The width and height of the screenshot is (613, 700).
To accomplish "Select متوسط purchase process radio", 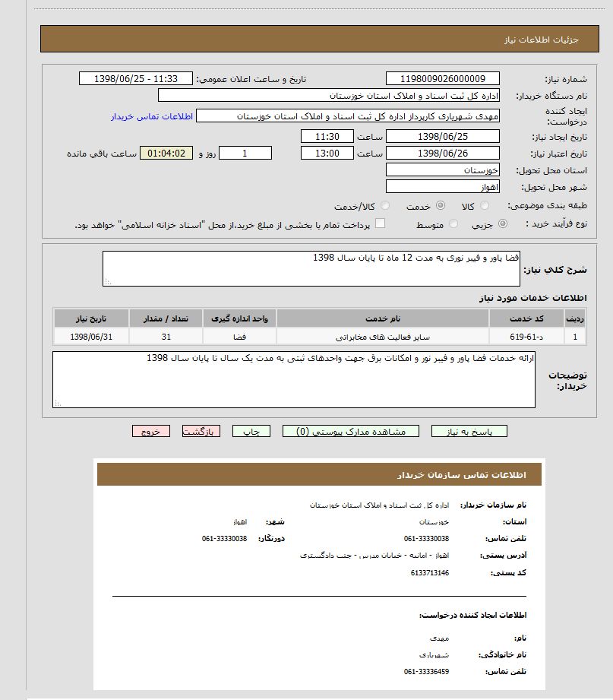I will pos(454,224).
